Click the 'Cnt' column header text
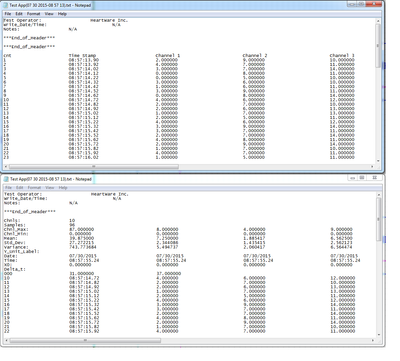 pyautogui.click(x=7, y=55)
